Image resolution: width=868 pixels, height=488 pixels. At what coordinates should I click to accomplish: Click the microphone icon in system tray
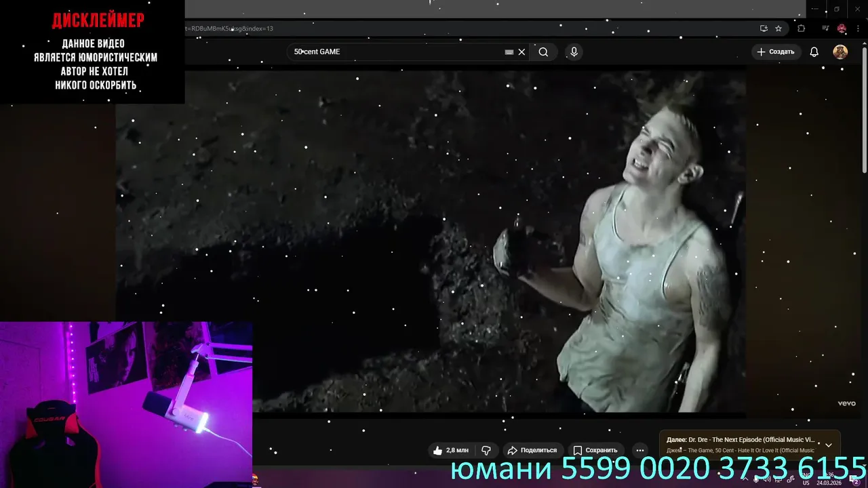click(x=756, y=479)
